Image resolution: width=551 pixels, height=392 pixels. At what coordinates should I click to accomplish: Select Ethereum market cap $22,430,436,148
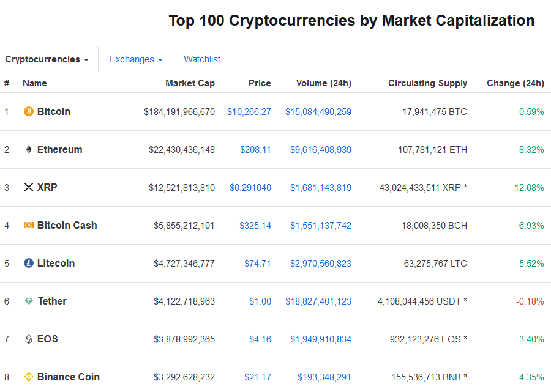182,150
